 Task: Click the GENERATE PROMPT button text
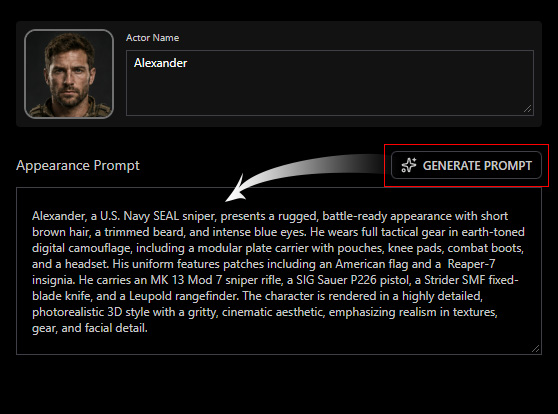(x=477, y=166)
